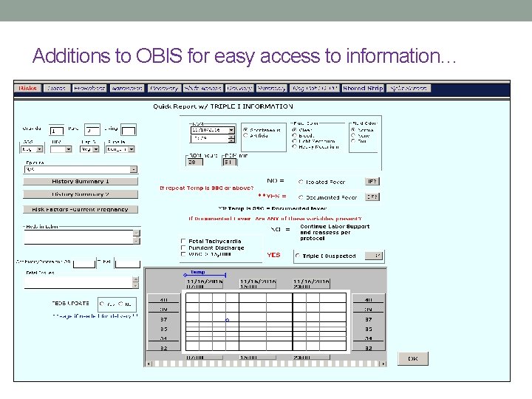Click the help button beside Triple I Suspected
The image size is (532, 399).
(374, 256)
